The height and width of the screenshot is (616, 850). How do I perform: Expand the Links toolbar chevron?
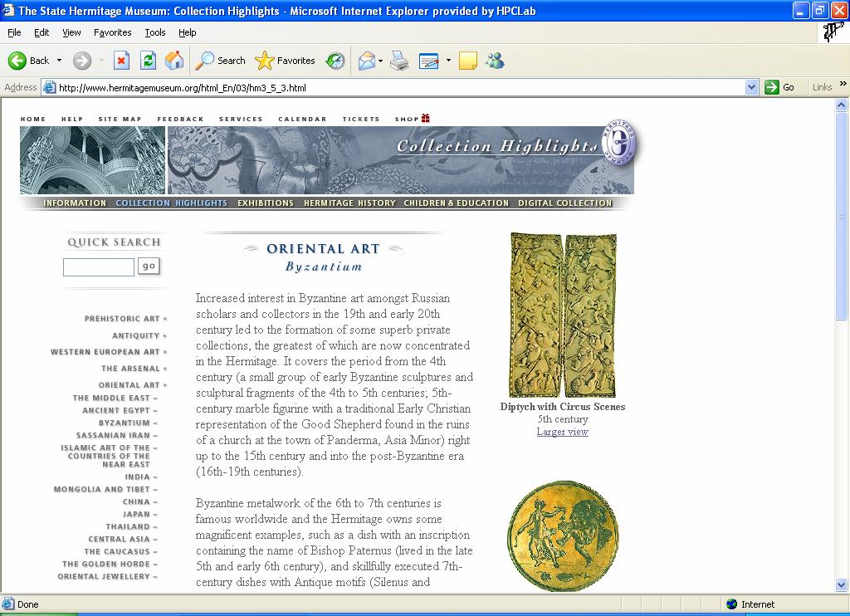843,84
